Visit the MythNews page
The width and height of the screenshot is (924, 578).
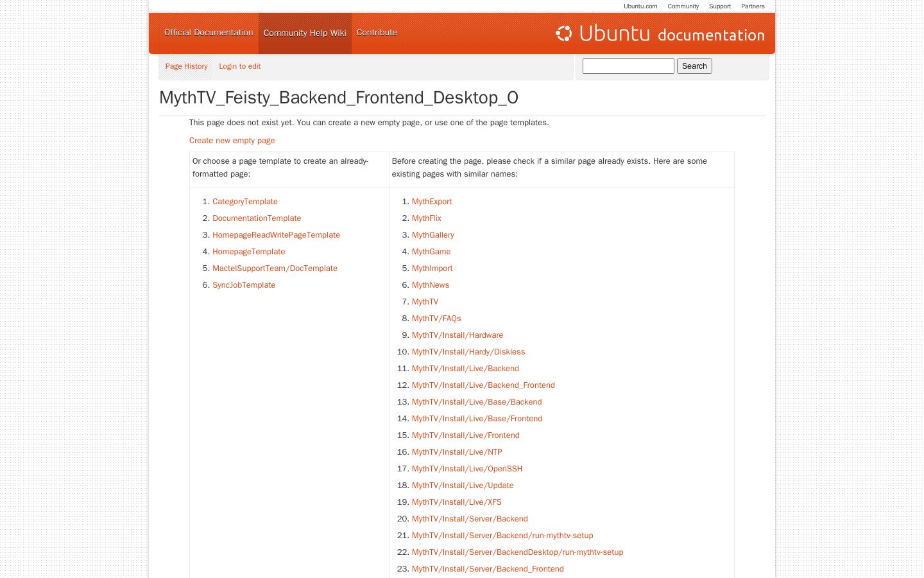(431, 285)
